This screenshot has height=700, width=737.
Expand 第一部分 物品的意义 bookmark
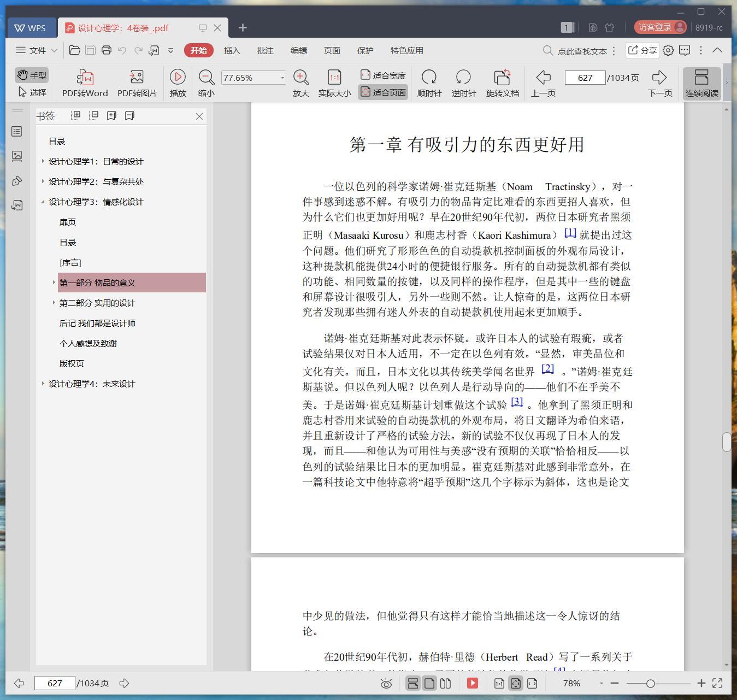click(54, 283)
